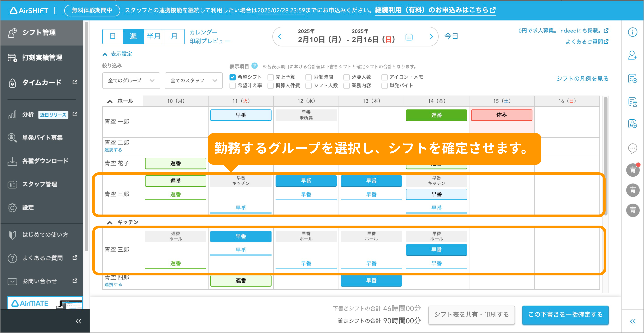644x333 pixels.
Task: Click the タイムカード external link icon
Action: (75, 82)
